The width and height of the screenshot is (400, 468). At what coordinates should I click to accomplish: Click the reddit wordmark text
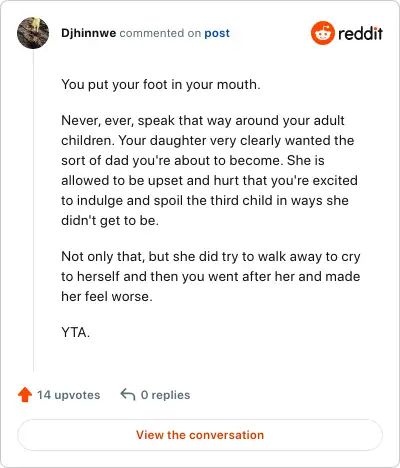[360, 33]
